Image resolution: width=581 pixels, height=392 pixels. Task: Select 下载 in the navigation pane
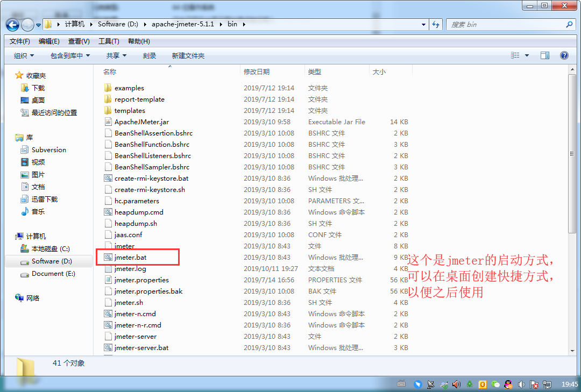(x=38, y=88)
